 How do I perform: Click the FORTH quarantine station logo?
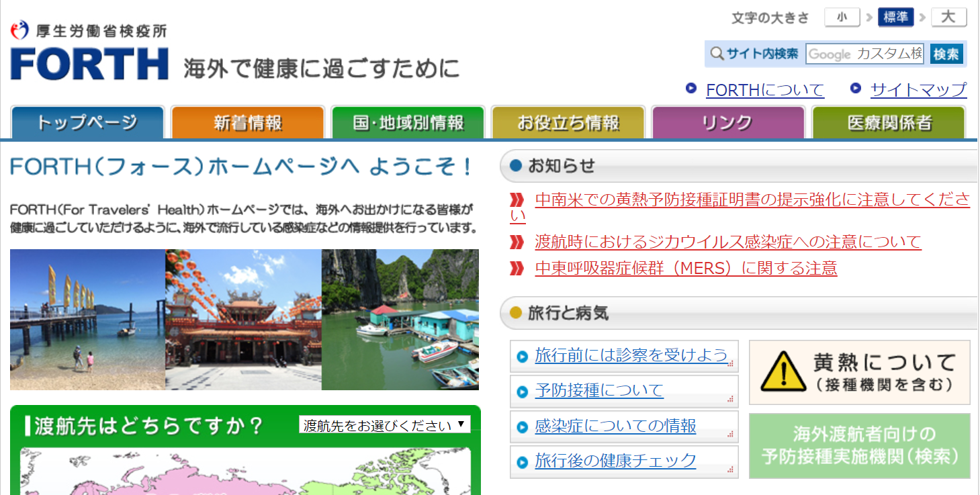click(89, 52)
